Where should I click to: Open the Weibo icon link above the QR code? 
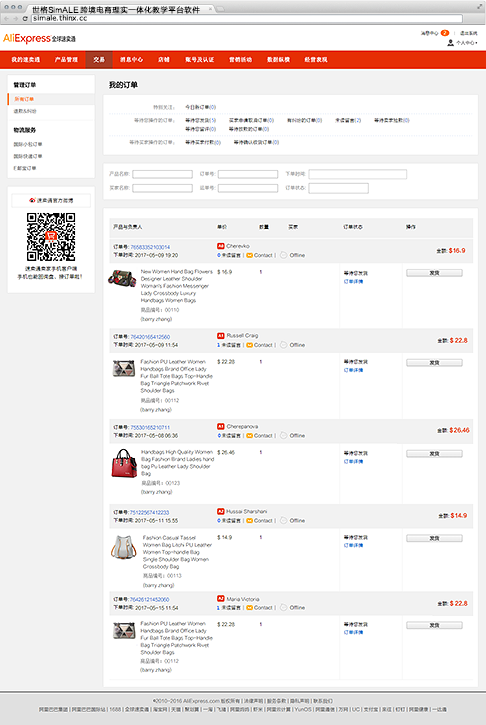click(x=32, y=200)
